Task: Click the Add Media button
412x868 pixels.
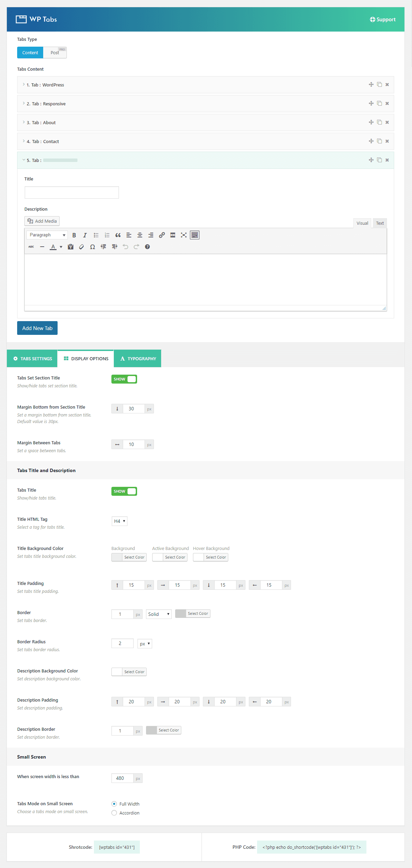Action: click(x=42, y=221)
